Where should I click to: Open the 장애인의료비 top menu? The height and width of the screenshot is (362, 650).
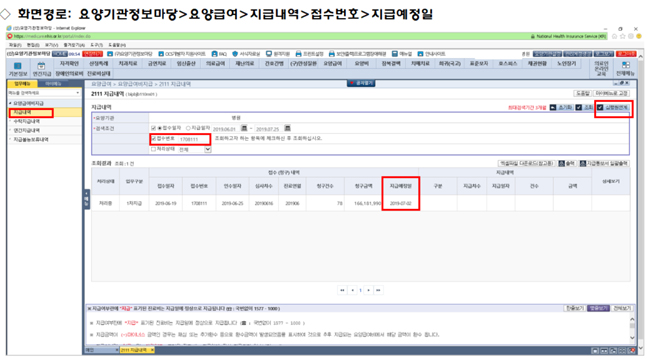pos(70,73)
